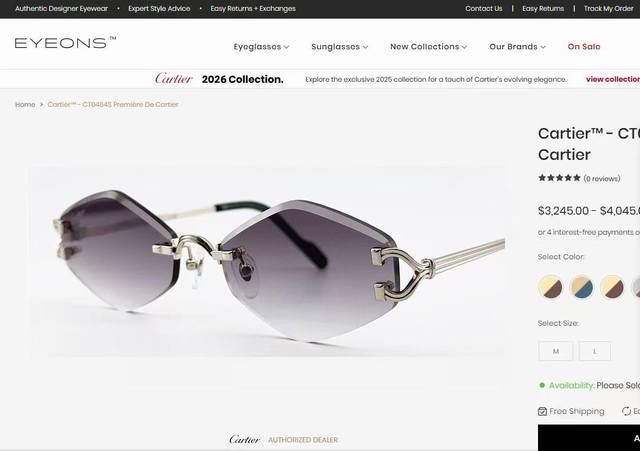Click the view collection link
This screenshot has height=451, width=640.
613,79
